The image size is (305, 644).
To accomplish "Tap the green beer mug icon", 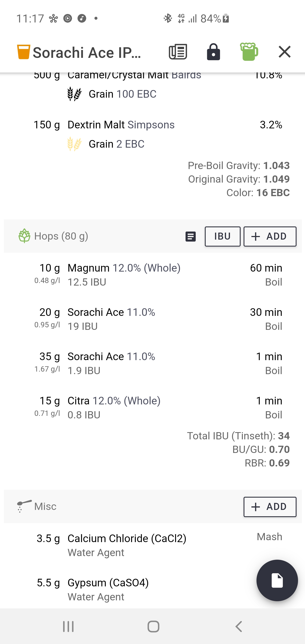I will (x=249, y=52).
